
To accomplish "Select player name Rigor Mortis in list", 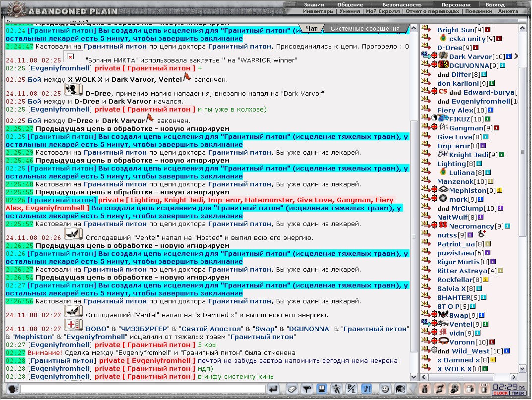I will pos(459,262).
